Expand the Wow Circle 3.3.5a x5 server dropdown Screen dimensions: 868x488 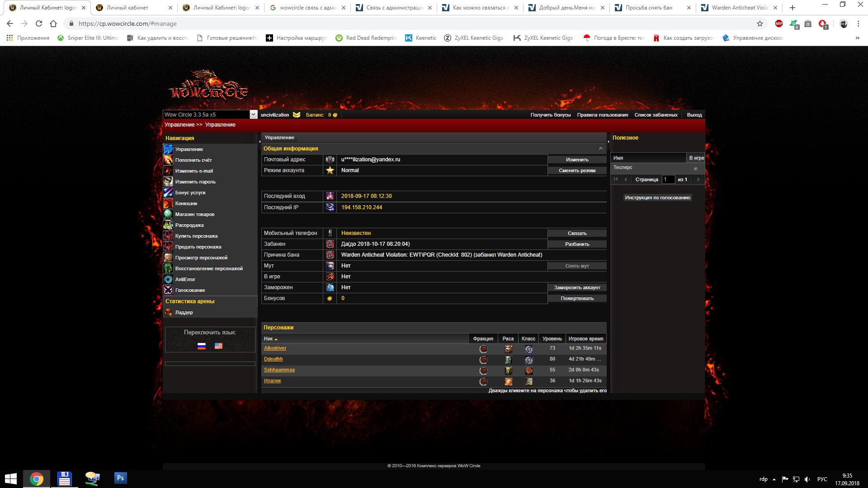pyautogui.click(x=253, y=115)
